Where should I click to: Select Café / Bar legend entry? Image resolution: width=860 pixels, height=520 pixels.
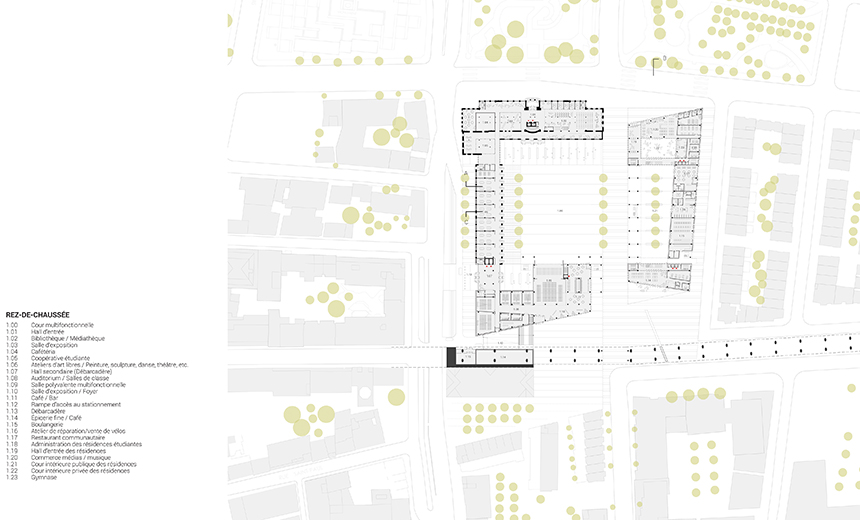(47, 398)
